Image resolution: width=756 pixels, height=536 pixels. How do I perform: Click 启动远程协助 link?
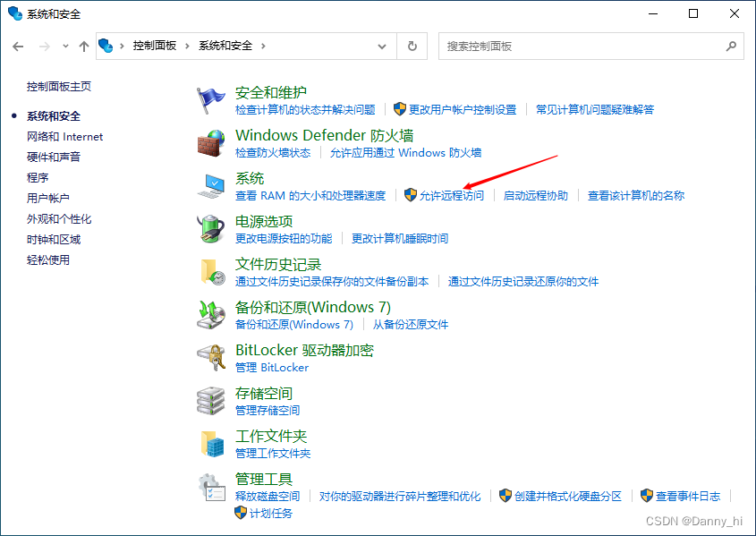[x=536, y=196]
